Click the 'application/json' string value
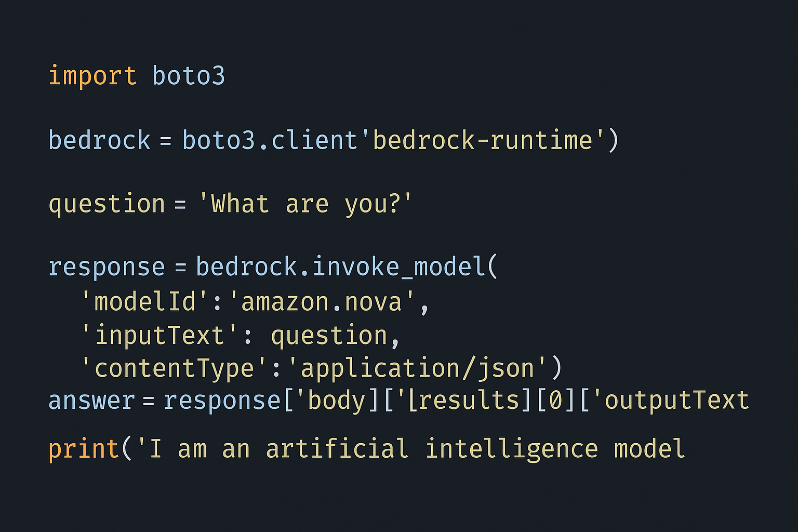The width and height of the screenshot is (798, 532). 417,369
